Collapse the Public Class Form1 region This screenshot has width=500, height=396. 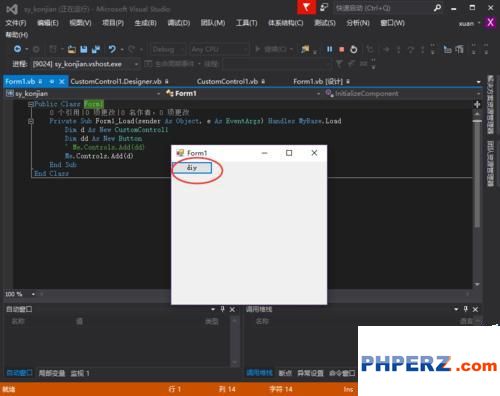pyautogui.click(x=30, y=104)
